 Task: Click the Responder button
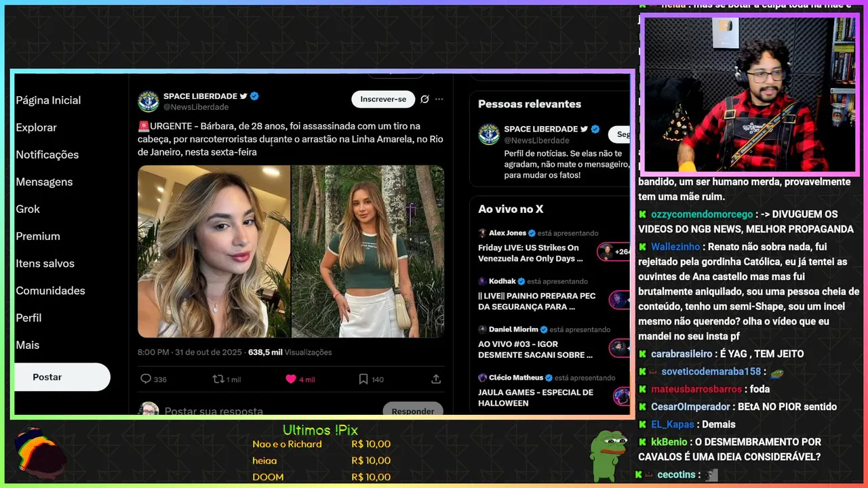pos(412,409)
